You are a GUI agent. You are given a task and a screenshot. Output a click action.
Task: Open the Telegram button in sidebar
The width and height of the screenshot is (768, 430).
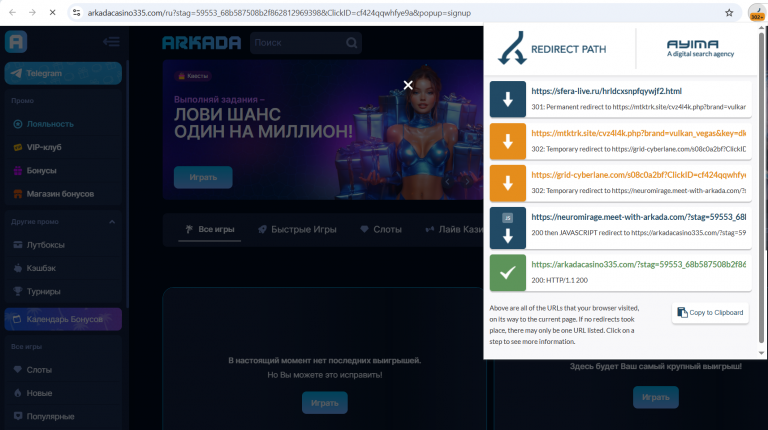[x=63, y=73]
